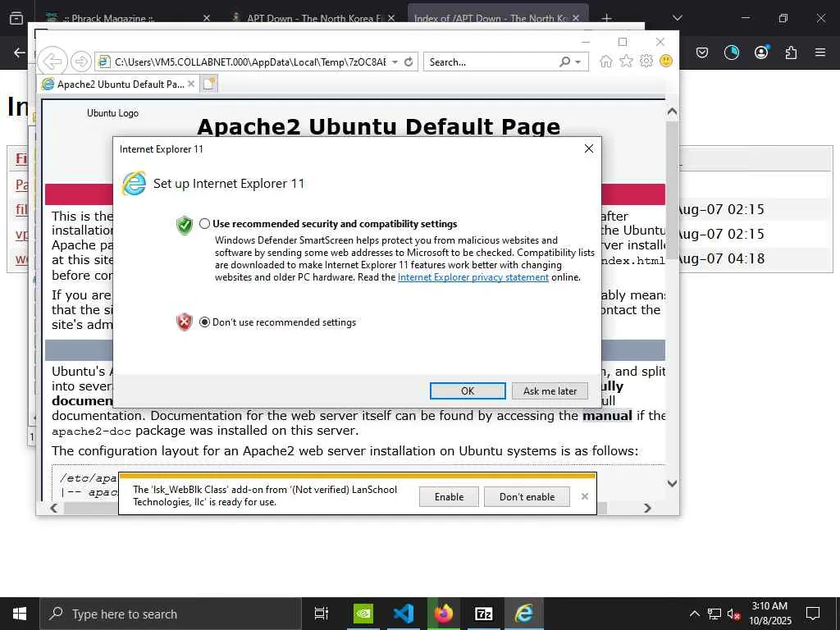Open Visual Studio Code from taskbar

coord(404,614)
